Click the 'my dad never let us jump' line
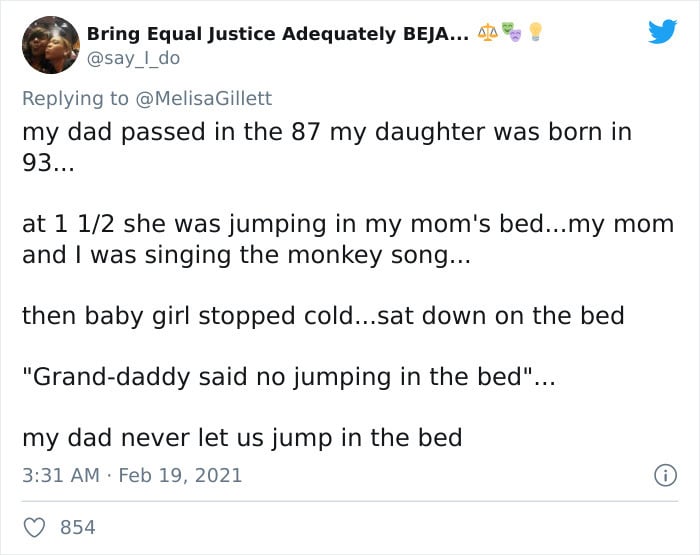The height and width of the screenshot is (555, 700). pyautogui.click(x=241, y=437)
